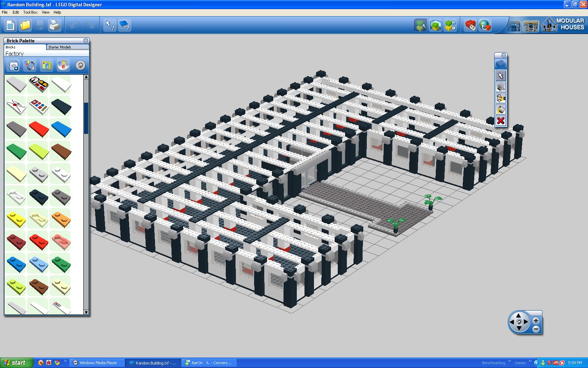588x368 pixels.
Task: Select the Bricks tab in Brick Palette
Action: [x=25, y=47]
